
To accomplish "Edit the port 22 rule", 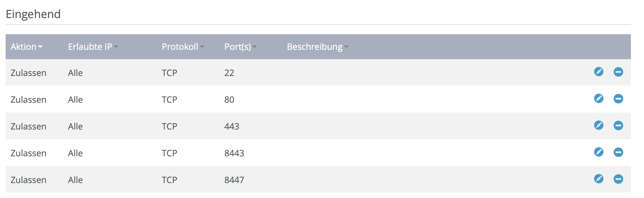I will tap(598, 72).
